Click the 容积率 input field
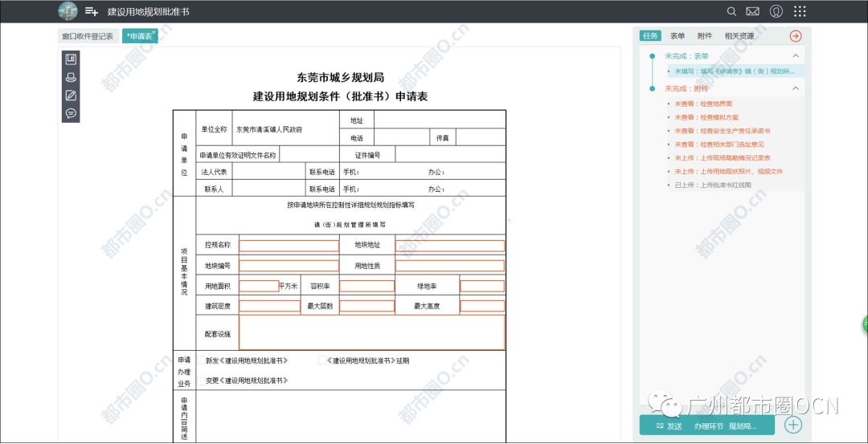This screenshot has width=868, height=444. click(x=367, y=286)
